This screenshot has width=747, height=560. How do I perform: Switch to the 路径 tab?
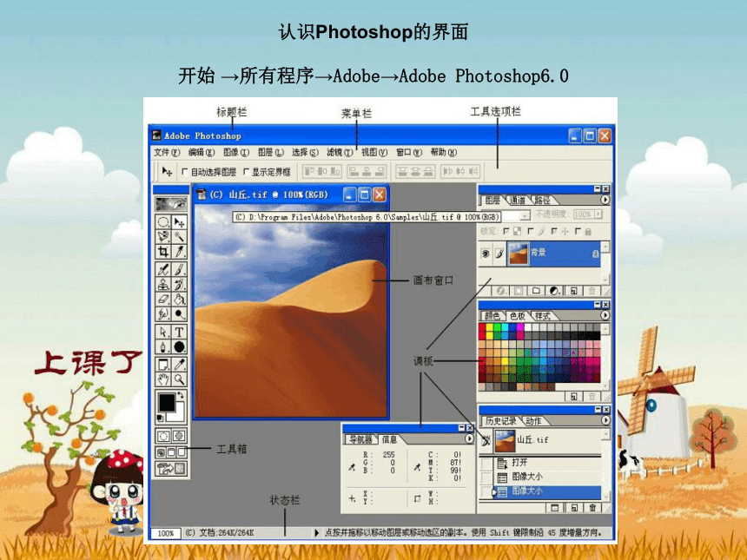[x=542, y=201]
